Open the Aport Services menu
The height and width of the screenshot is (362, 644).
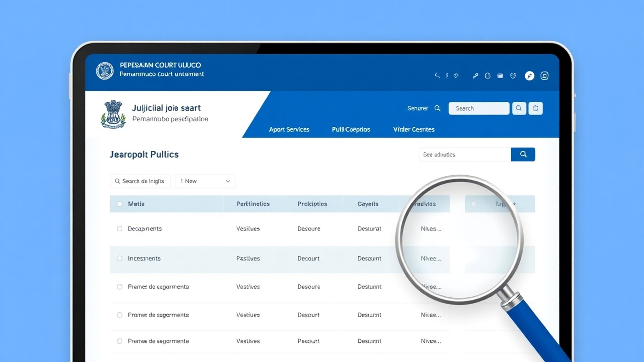pyautogui.click(x=289, y=130)
